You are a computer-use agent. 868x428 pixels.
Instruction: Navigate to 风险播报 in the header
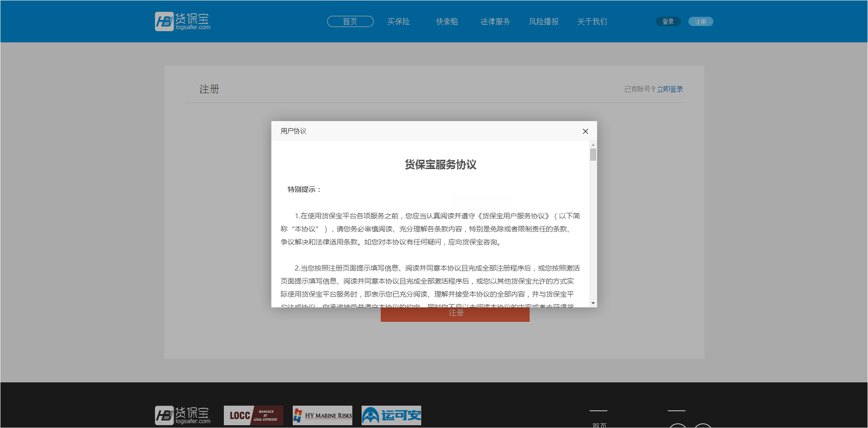(x=544, y=21)
